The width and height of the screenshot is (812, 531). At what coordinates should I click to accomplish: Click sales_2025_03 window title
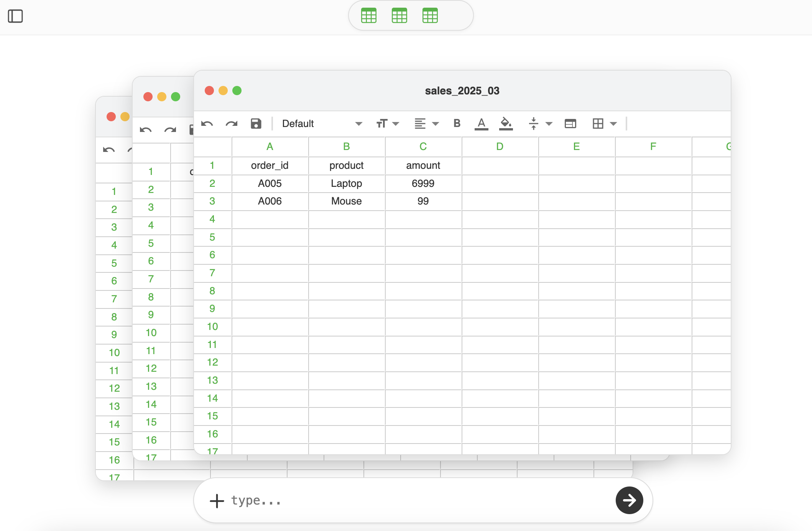coord(462,91)
